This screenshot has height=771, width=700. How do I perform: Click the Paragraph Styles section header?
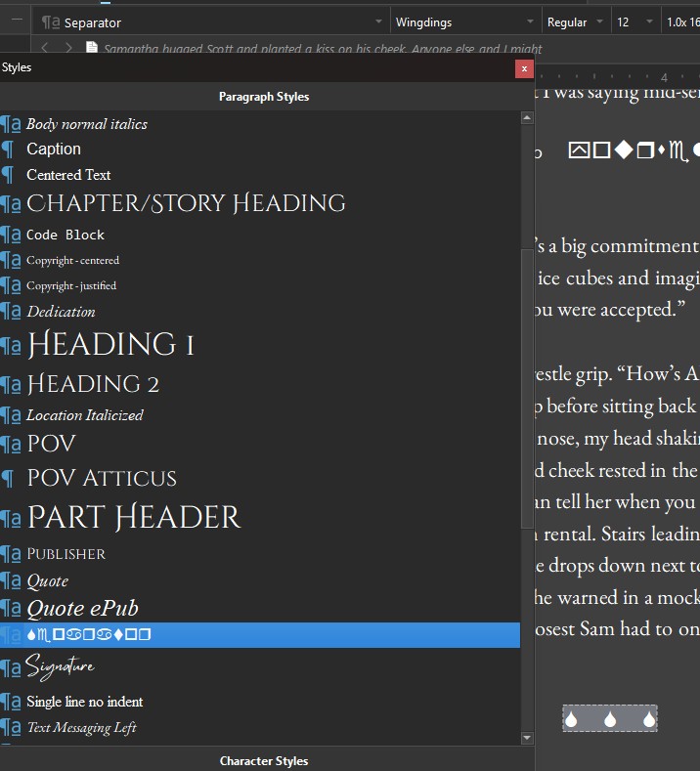[263, 97]
